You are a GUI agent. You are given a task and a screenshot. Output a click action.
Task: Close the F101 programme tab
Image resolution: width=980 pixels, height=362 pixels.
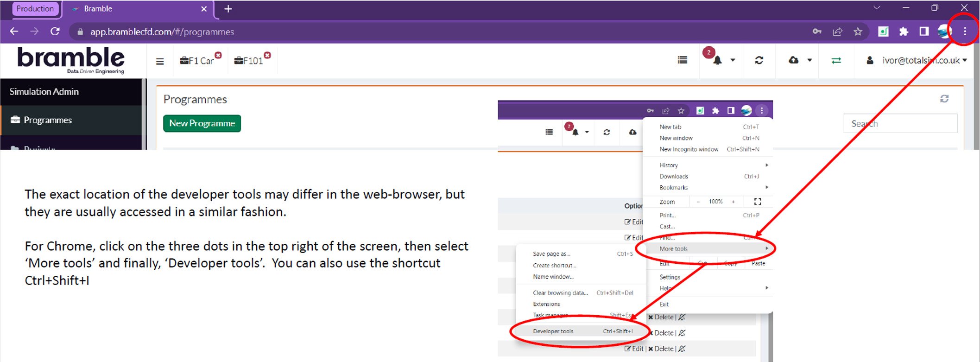coord(267,55)
